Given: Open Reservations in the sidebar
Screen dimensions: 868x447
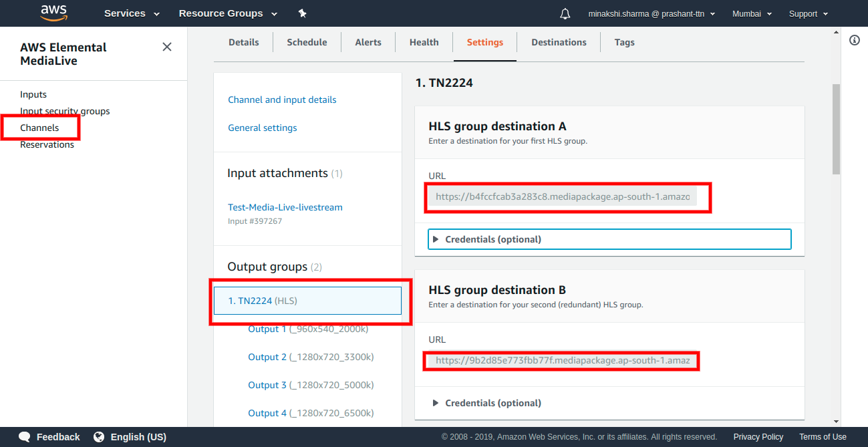Looking at the screenshot, I should tap(47, 144).
